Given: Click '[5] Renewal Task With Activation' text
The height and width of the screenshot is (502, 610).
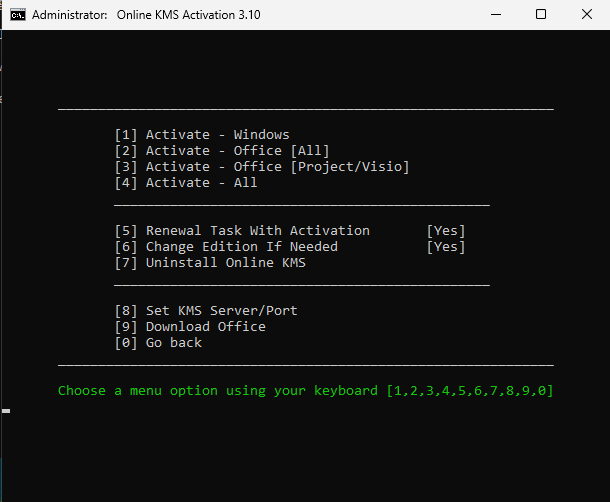Looking at the screenshot, I should pyautogui.click(x=242, y=231).
